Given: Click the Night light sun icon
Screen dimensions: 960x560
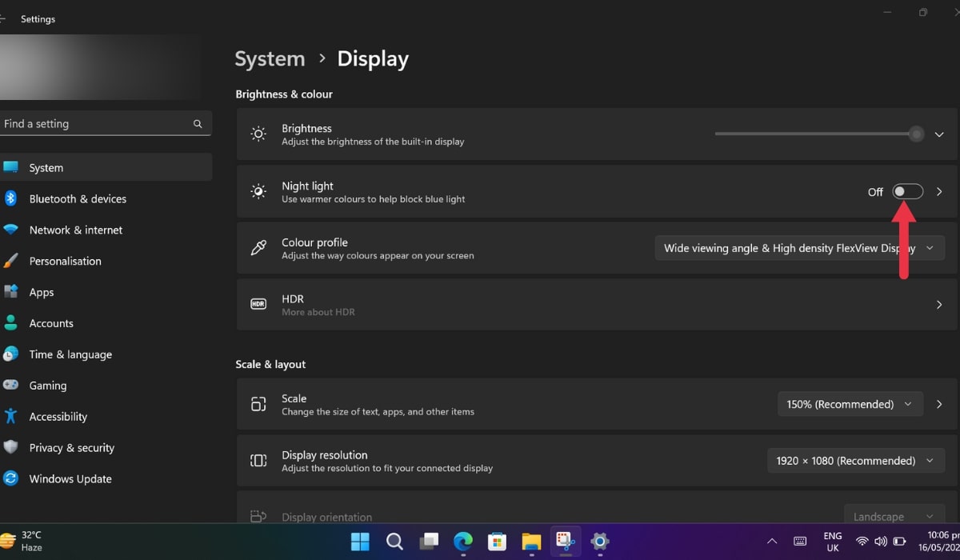Looking at the screenshot, I should pos(258,191).
